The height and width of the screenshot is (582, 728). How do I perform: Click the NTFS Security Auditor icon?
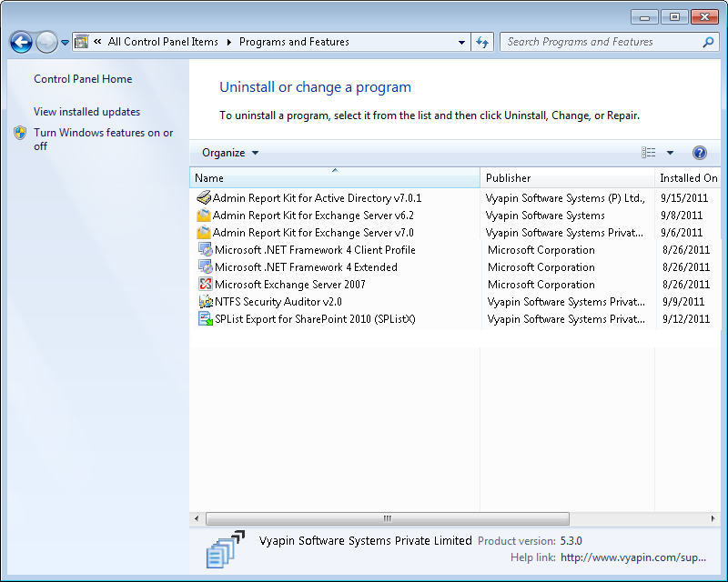(206, 302)
